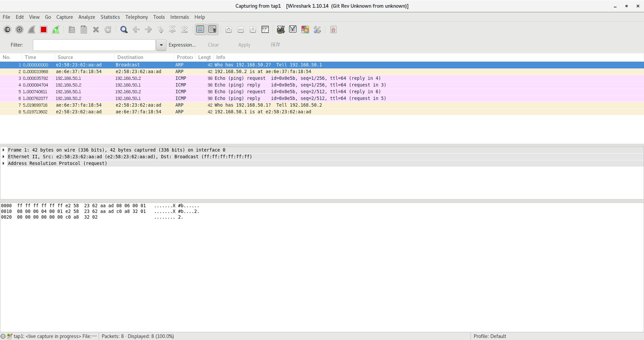
Task: Select packet 2 ARP reply row
Action: tap(322, 71)
